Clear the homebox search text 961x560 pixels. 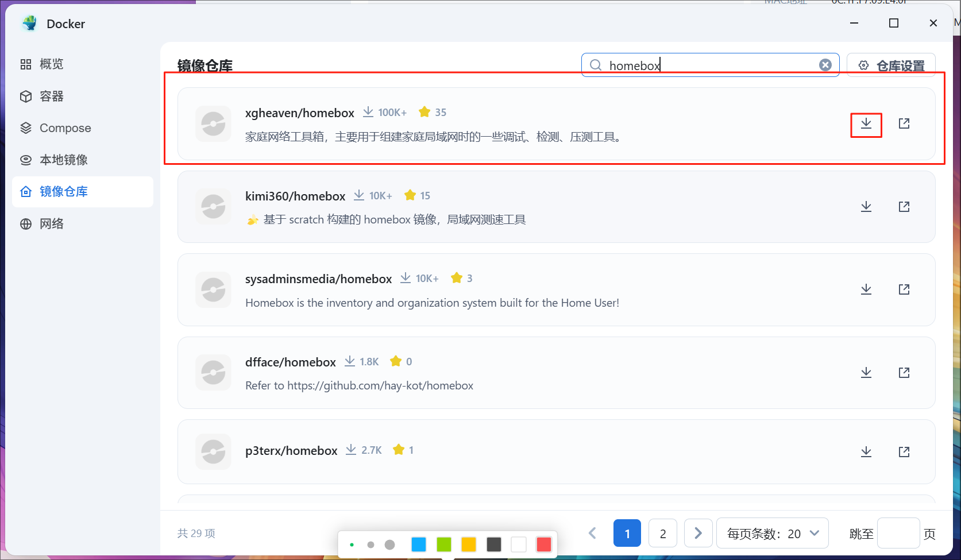[x=825, y=65]
